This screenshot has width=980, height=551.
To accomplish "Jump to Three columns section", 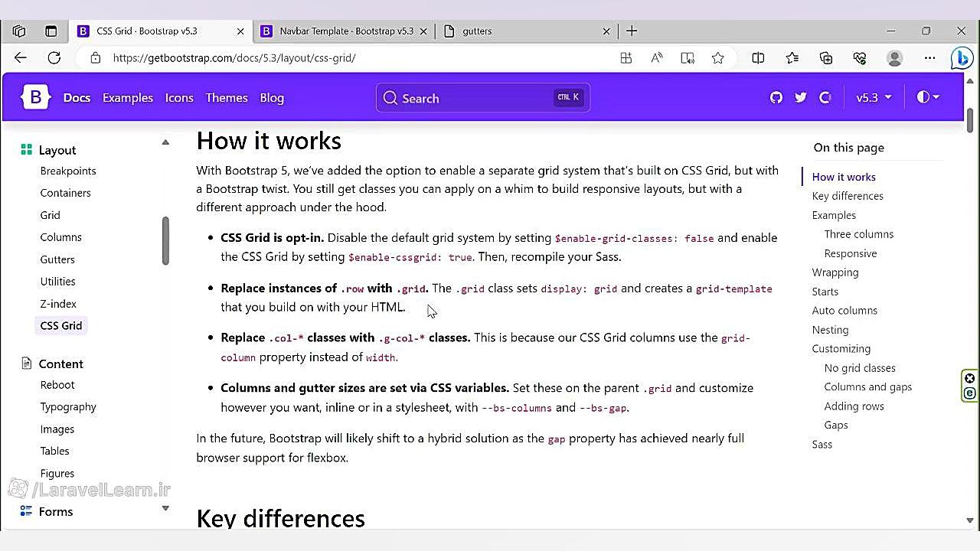I will click(x=859, y=234).
